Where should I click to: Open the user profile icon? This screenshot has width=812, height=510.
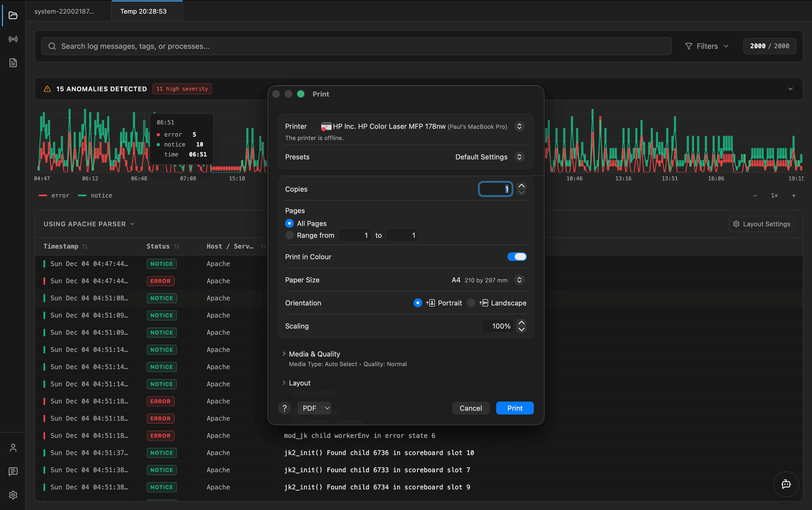[x=13, y=448]
